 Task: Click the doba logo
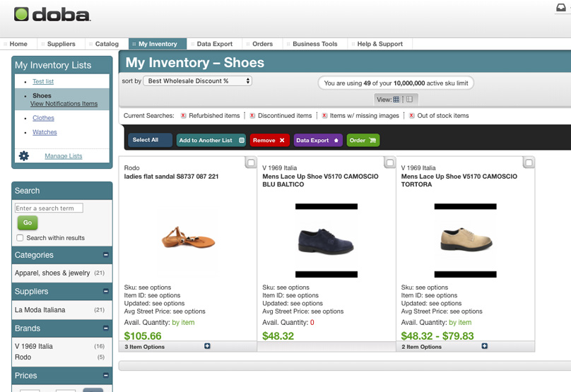click(x=52, y=15)
